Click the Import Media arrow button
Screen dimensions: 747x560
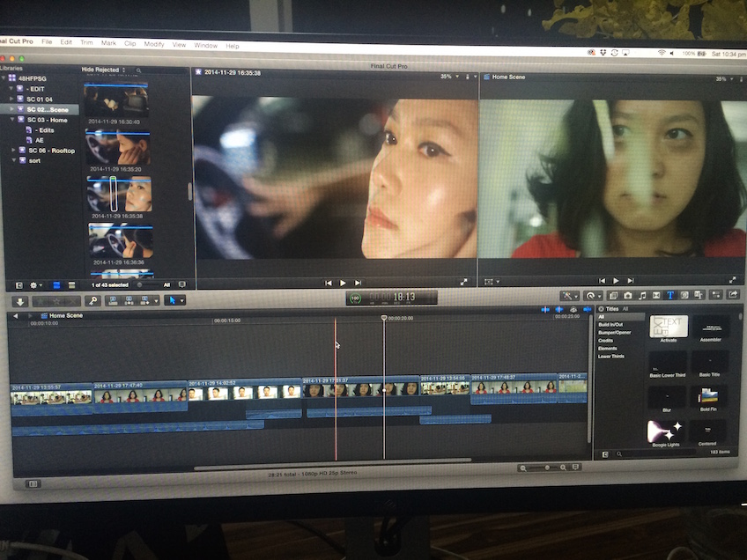(x=20, y=301)
